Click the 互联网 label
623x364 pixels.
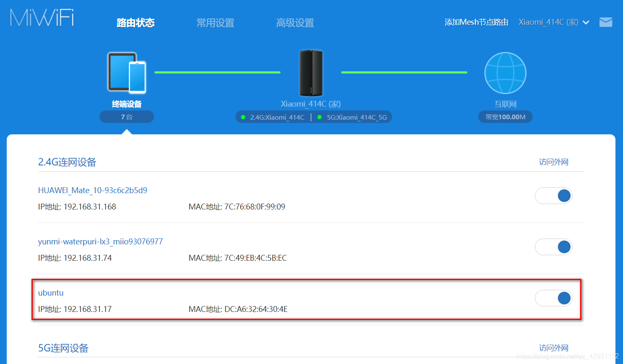505,104
